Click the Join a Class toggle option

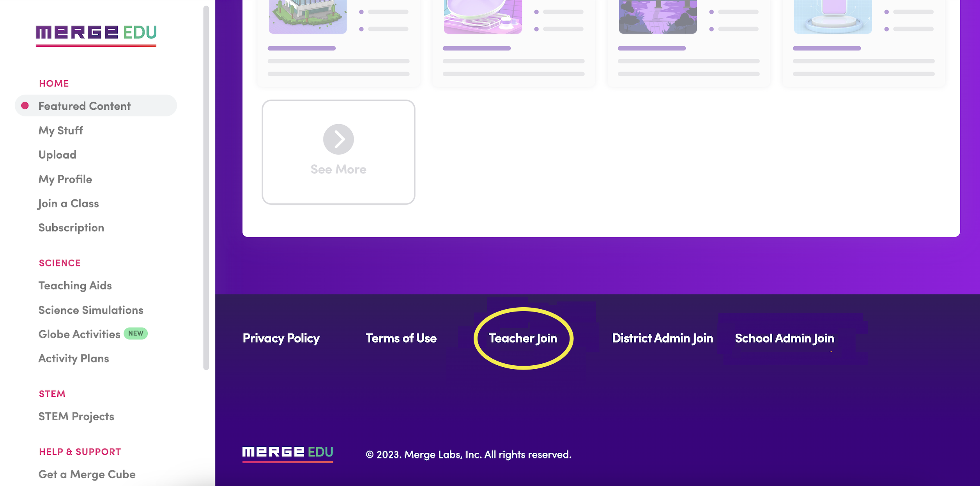click(x=68, y=202)
